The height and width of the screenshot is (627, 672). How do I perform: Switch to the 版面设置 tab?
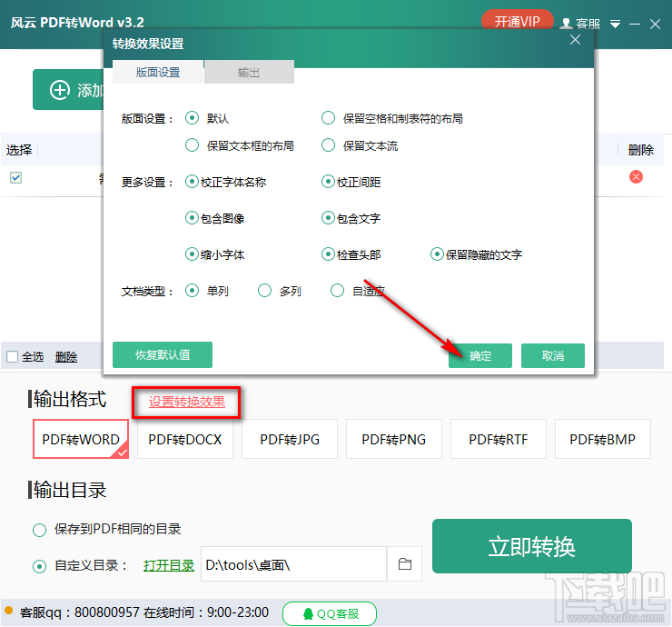pos(158,72)
